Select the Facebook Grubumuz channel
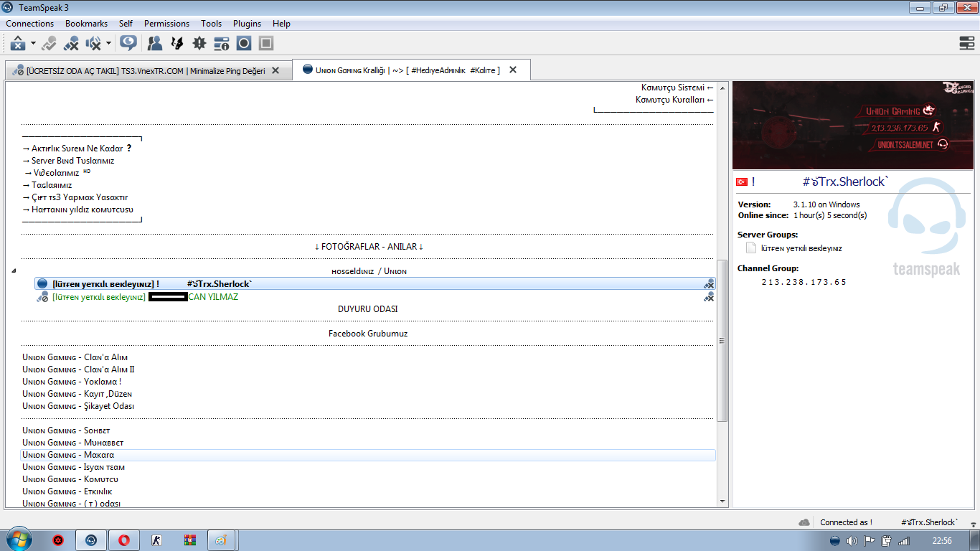This screenshot has height=551, width=980. 368,334
